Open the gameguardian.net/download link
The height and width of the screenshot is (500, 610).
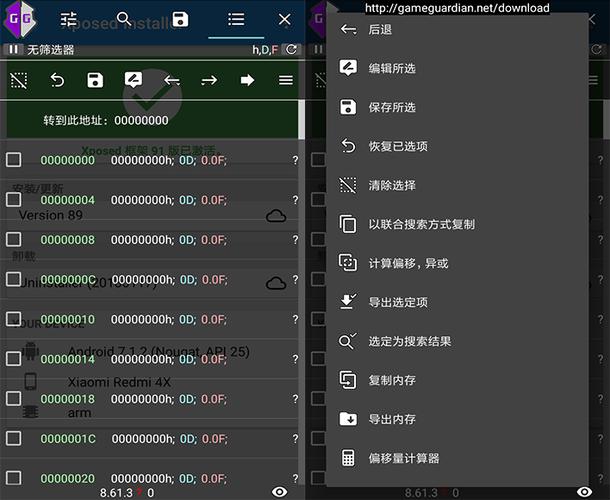coord(457,8)
